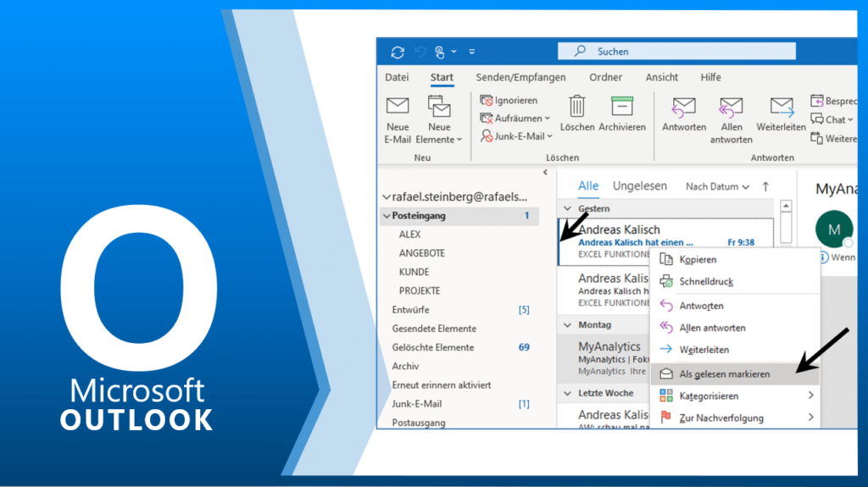Collapse the Posteingang folder chevron
868x487 pixels.
[x=387, y=216]
